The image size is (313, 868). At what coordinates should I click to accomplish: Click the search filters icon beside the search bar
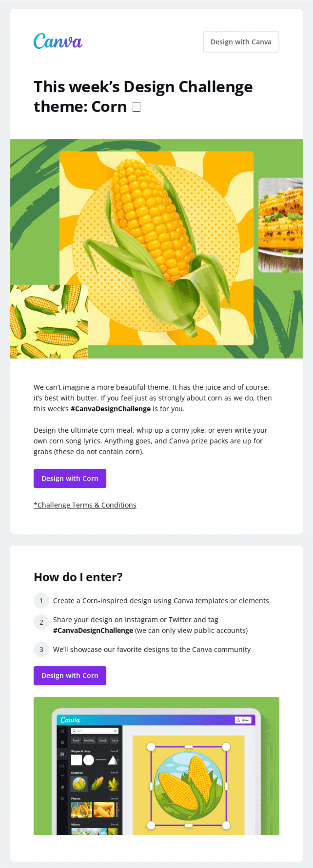(x=116, y=731)
